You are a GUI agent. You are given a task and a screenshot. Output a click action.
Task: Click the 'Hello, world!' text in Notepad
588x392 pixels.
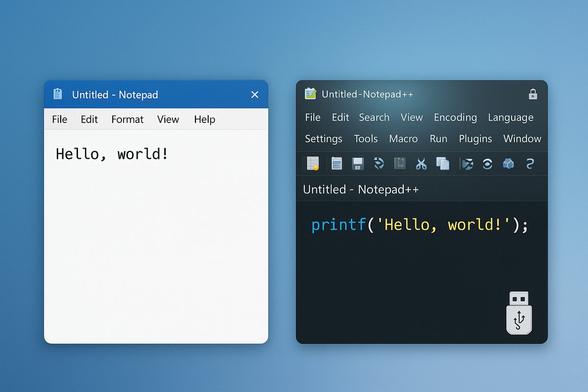point(112,154)
